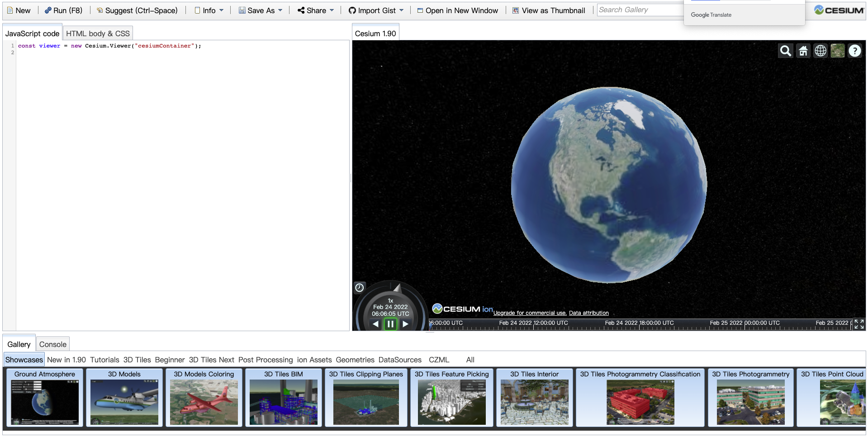The height and width of the screenshot is (437, 868).
Task: Open 3D Tiles Clipping Planes demo
Action: 366,398
